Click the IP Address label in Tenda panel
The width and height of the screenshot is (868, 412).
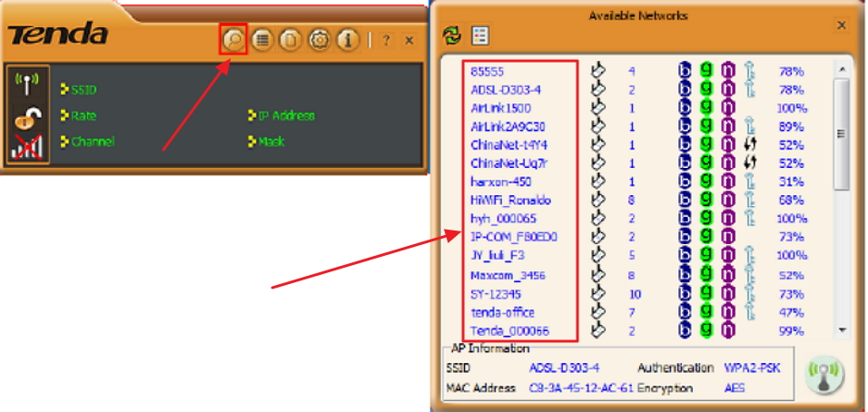click(286, 115)
